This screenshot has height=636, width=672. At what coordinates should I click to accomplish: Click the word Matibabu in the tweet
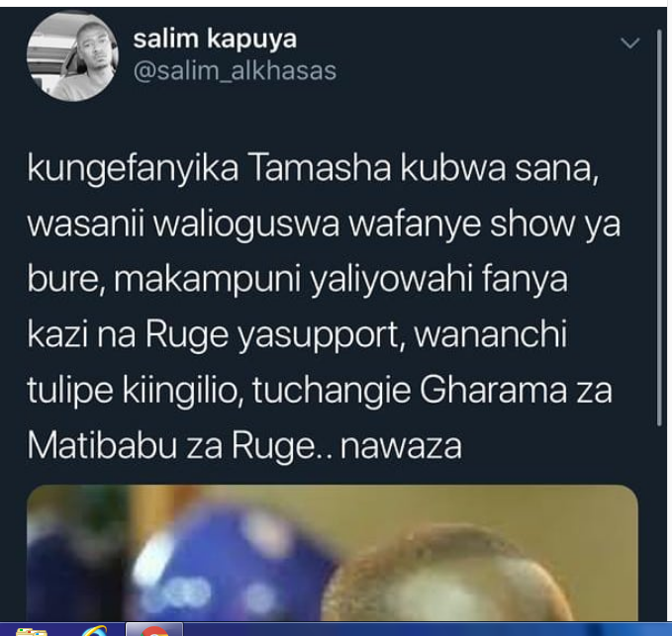pos(102,446)
